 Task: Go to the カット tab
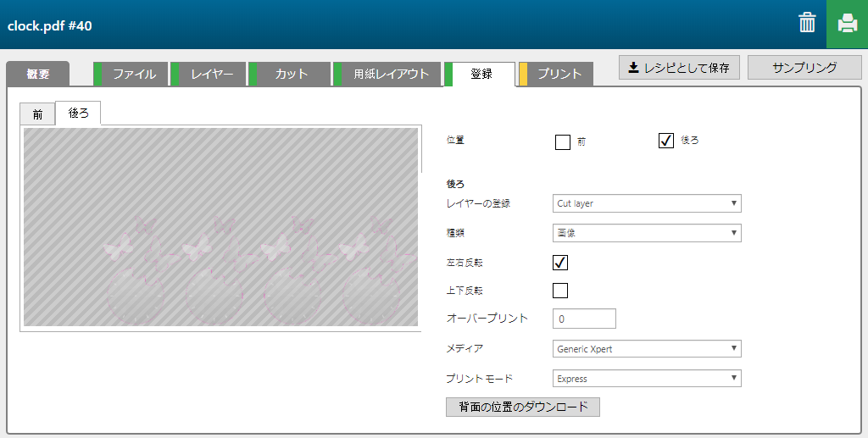coord(292,75)
